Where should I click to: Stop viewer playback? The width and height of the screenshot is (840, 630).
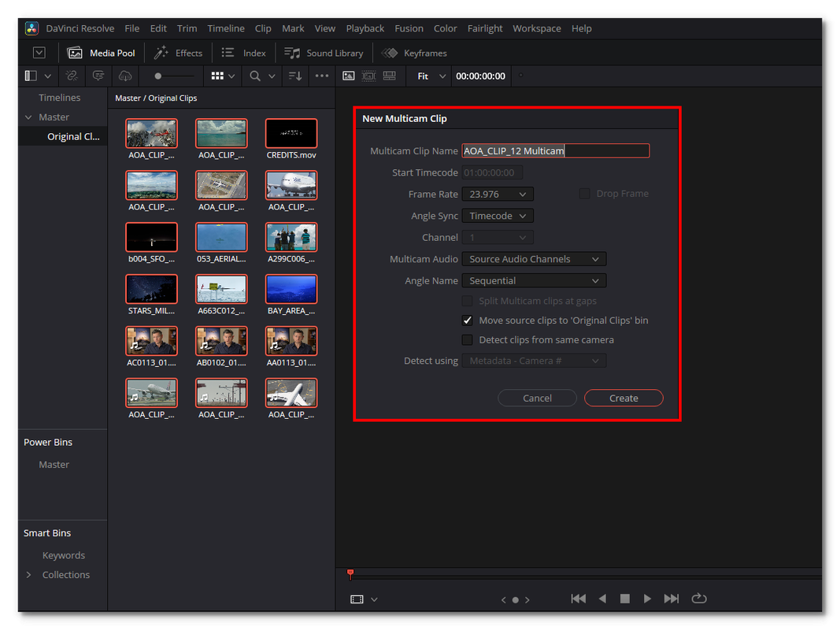(x=624, y=599)
